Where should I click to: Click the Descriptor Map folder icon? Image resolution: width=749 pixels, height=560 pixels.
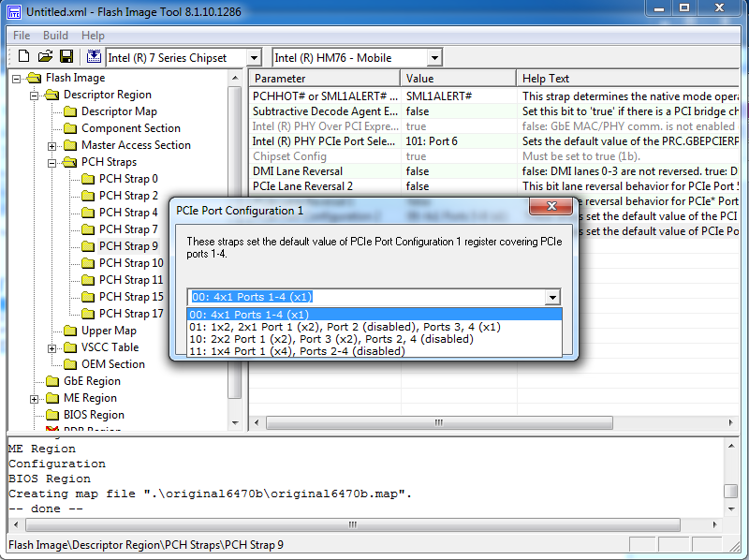pos(70,111)
